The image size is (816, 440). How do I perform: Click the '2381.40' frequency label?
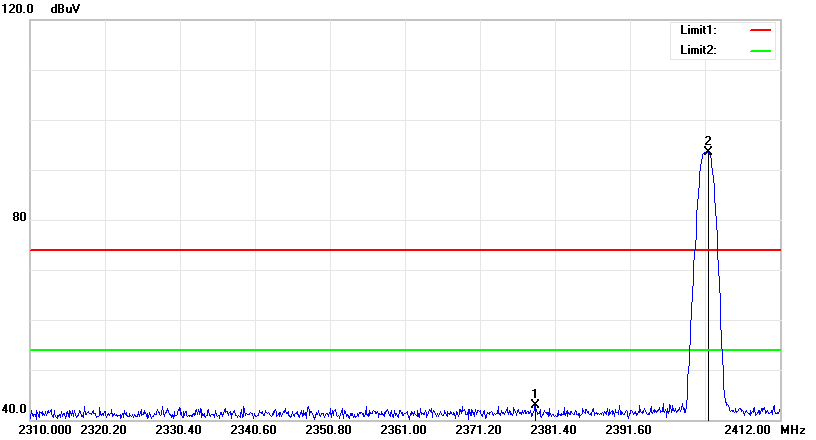[x=553, y=430]
